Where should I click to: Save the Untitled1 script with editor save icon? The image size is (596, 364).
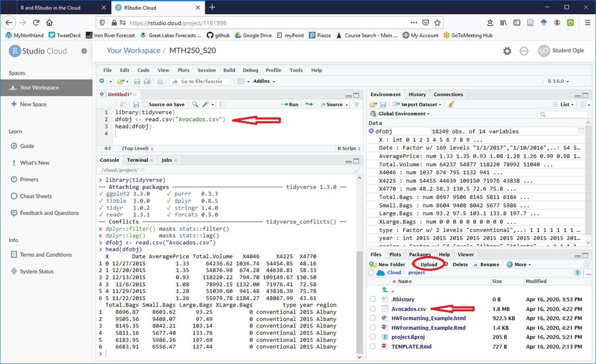[x=136, y=105]
